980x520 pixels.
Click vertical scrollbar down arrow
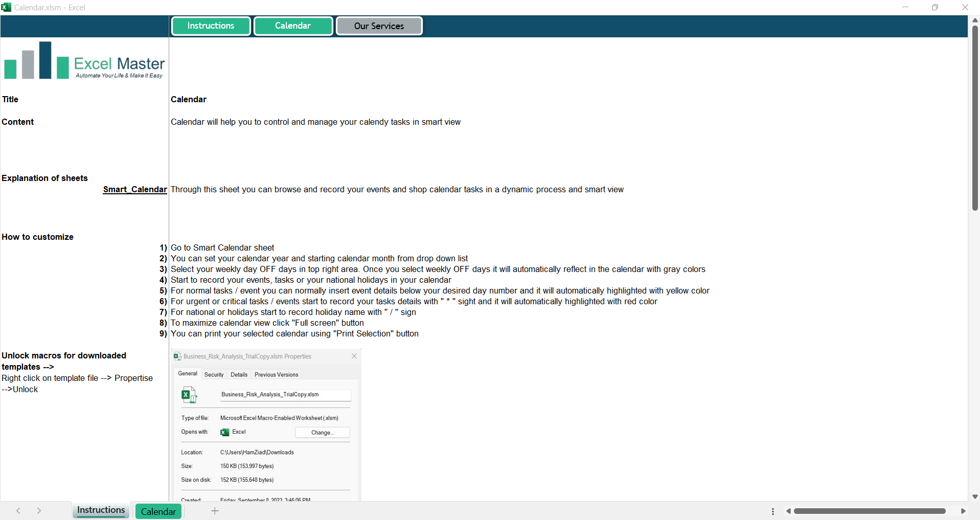975,496
